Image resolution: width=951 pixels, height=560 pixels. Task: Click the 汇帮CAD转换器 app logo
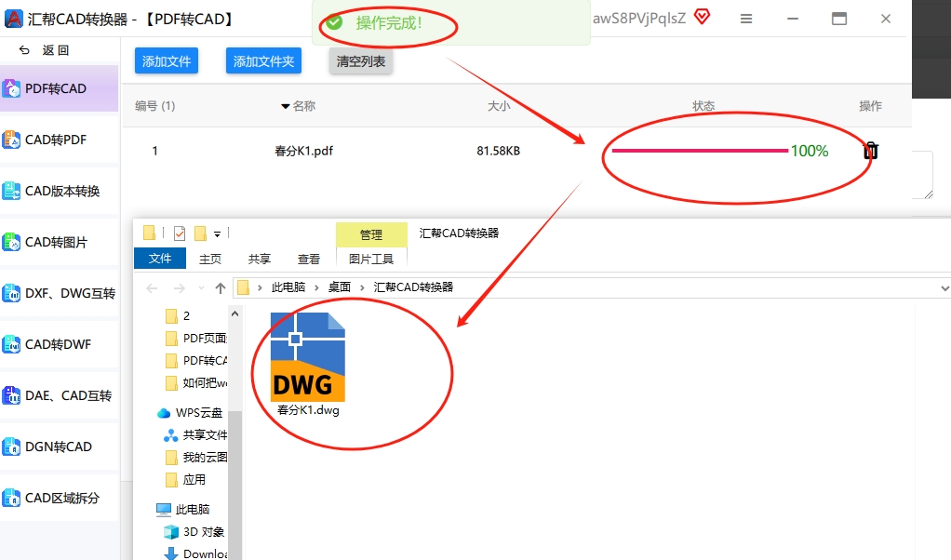(x=13, y=19)
